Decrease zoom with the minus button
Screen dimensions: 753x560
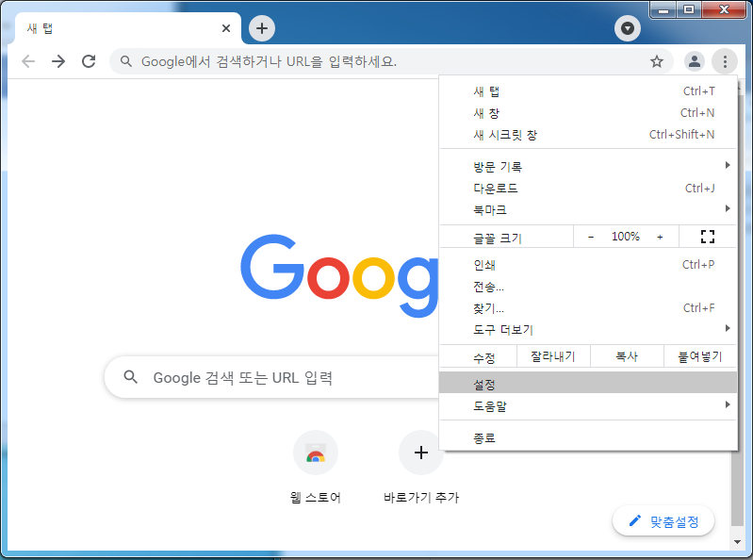click(x=591, y=237)
